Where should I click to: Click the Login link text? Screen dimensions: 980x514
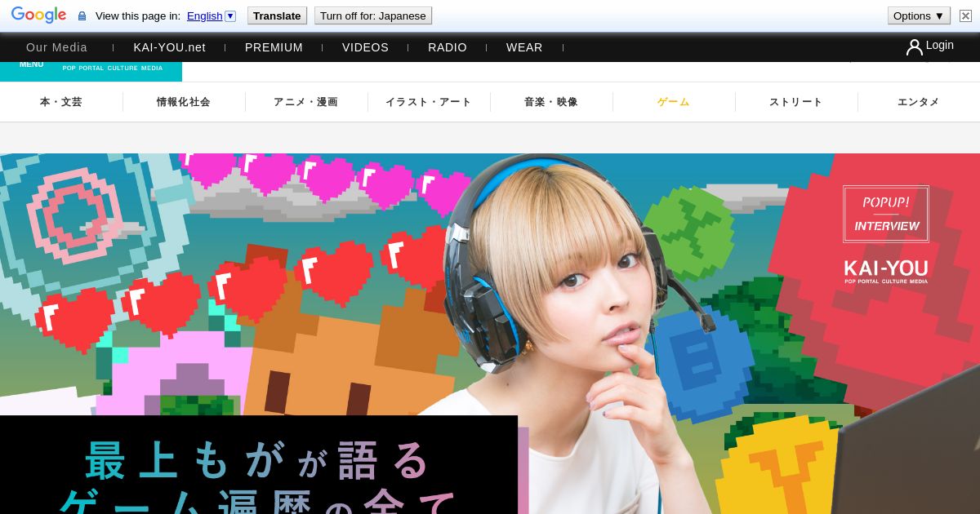pos(940,45)
